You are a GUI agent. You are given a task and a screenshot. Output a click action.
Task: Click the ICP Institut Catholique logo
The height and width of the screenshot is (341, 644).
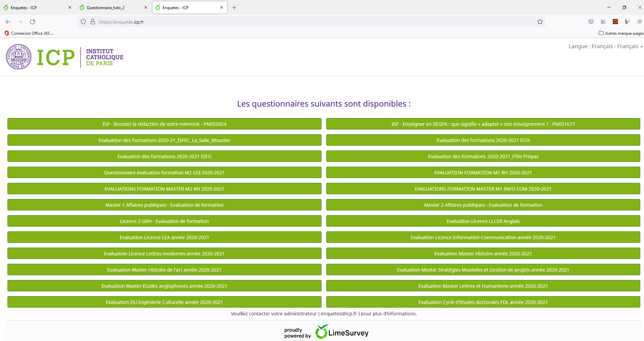tap(65, 57)
